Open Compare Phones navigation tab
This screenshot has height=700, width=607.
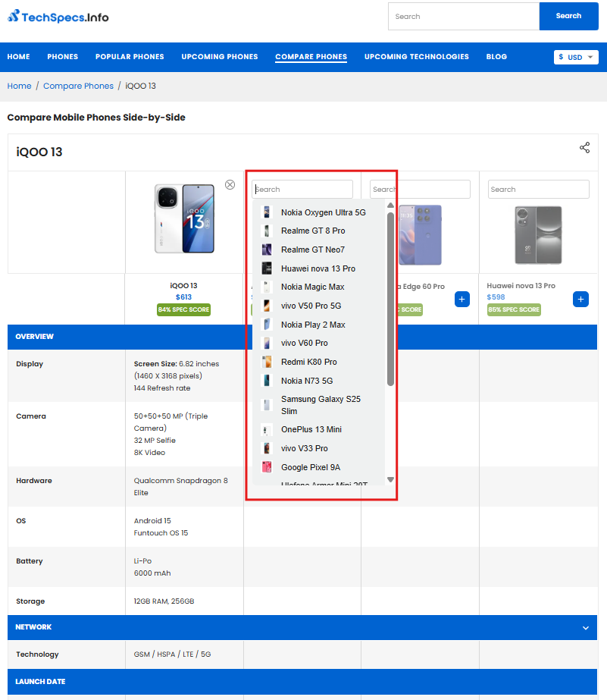(311, 57)
